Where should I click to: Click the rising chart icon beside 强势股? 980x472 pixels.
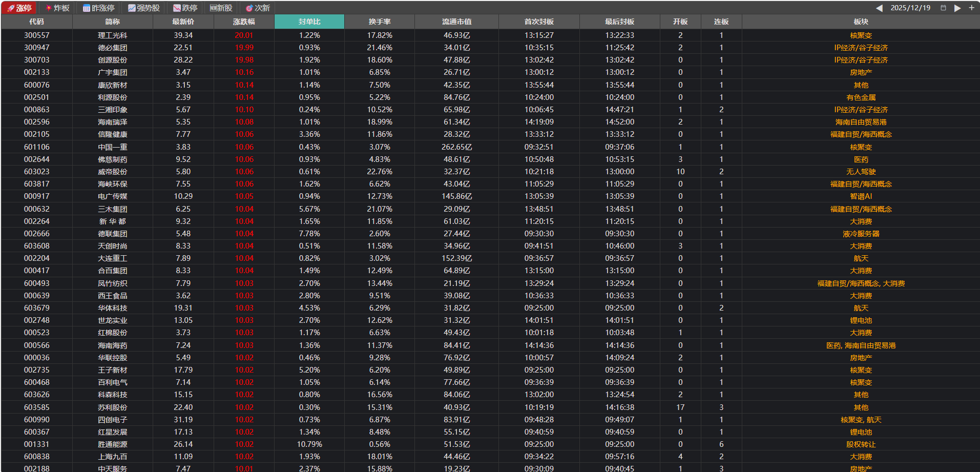click(x=132, y=8)
